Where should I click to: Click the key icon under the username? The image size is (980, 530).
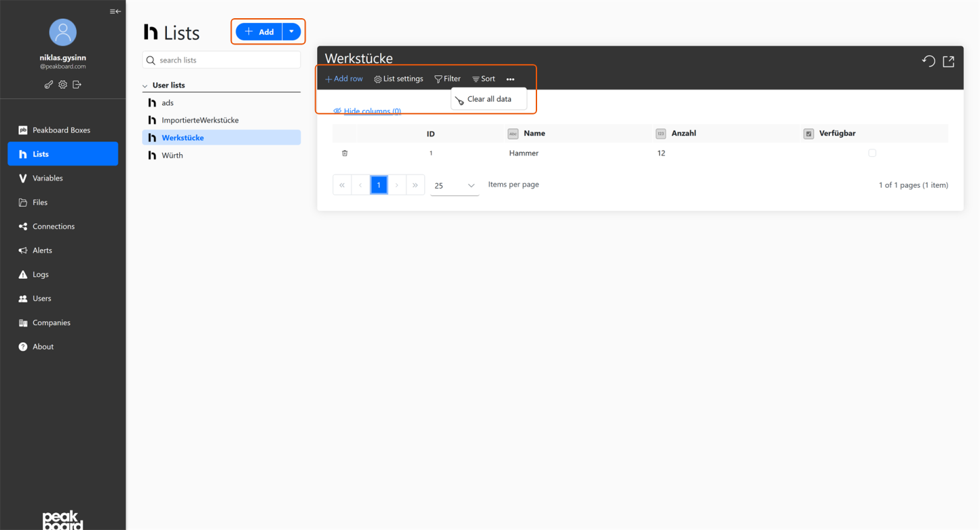[48, 85]
